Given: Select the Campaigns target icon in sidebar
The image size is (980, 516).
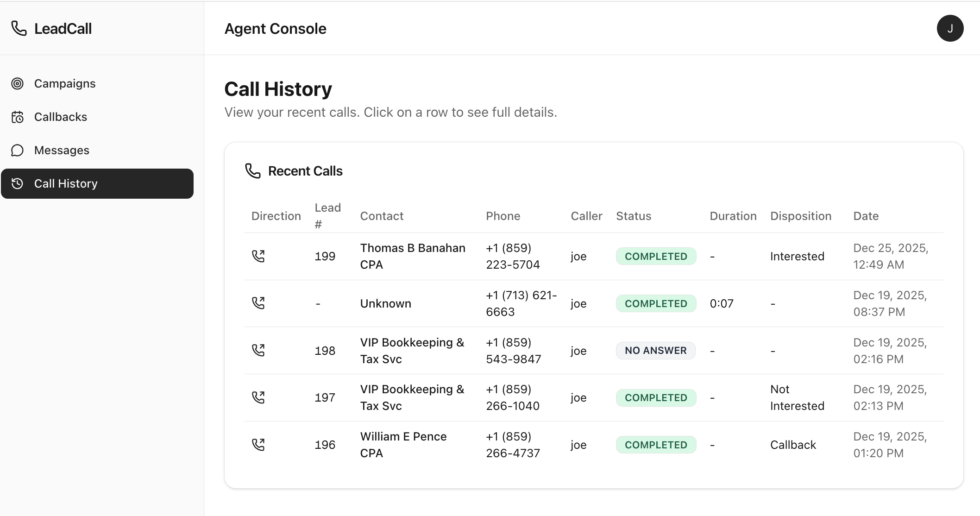Looking at the screenshot, I should (x=18, y=83).
